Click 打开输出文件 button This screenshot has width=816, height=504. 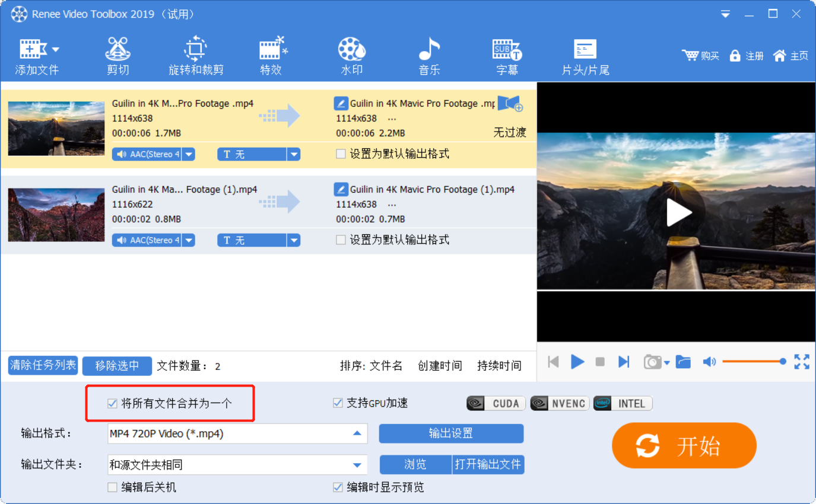click(488, 464)
